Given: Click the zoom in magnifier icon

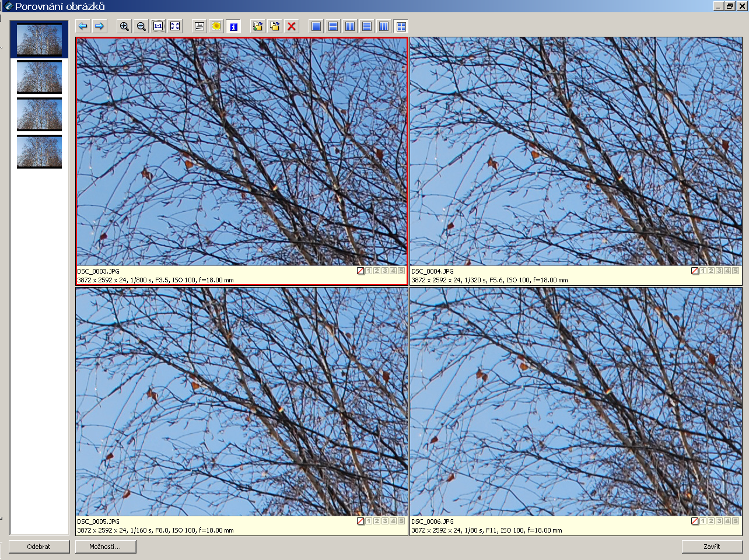Looking at the screenshot, I should [124, 26].
